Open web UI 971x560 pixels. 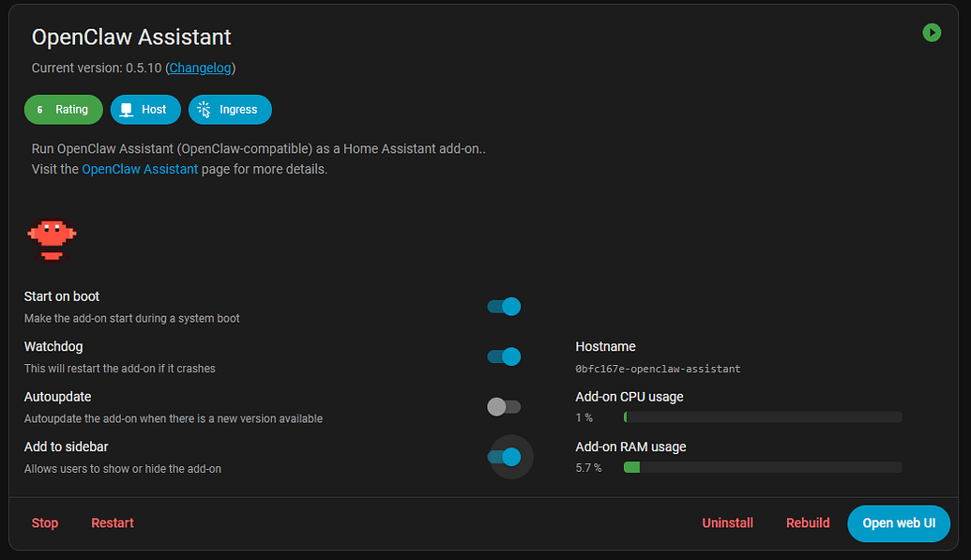(899, 523)
